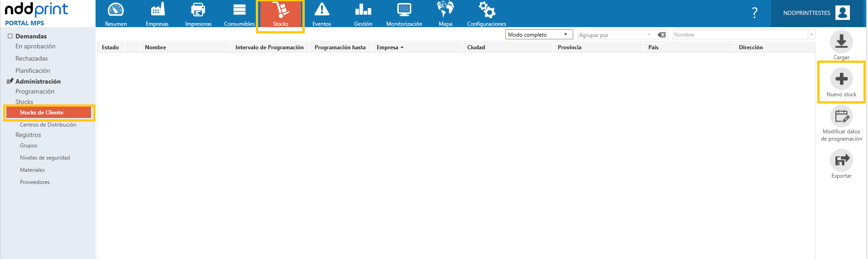Open Eventos warning icon
The height and width of the screenshot is (259, 868).
point(322,9)
